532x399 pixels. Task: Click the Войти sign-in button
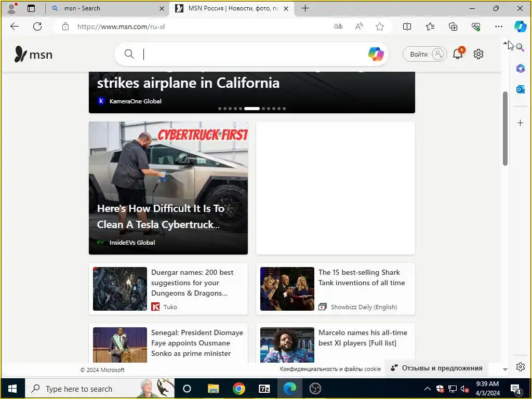pyautogui.click(x=425, y=54)
